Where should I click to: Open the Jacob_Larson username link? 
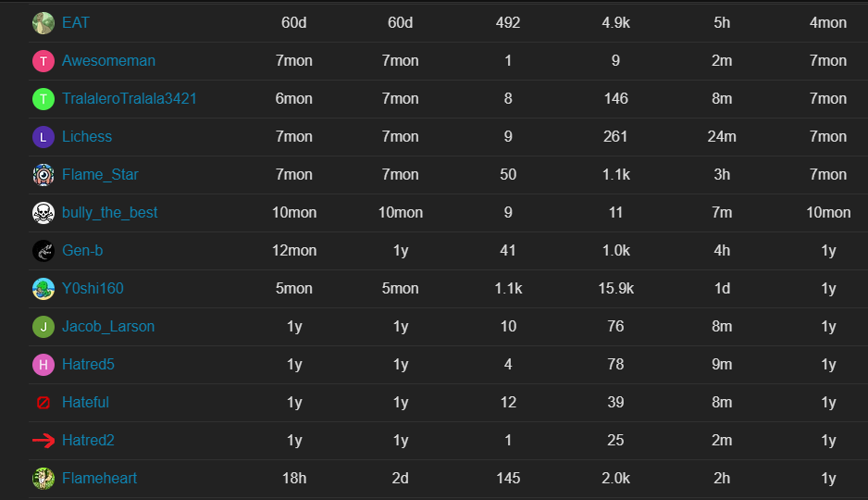108,326
